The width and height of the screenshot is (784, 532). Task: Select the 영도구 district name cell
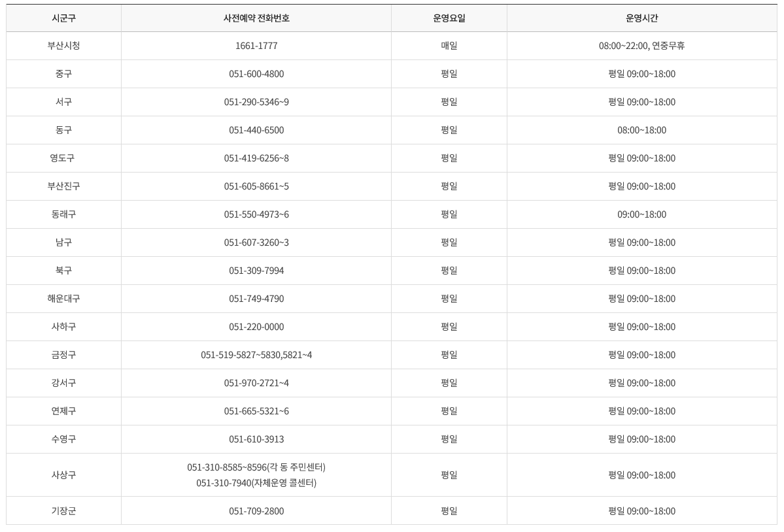tap(63, 159)
